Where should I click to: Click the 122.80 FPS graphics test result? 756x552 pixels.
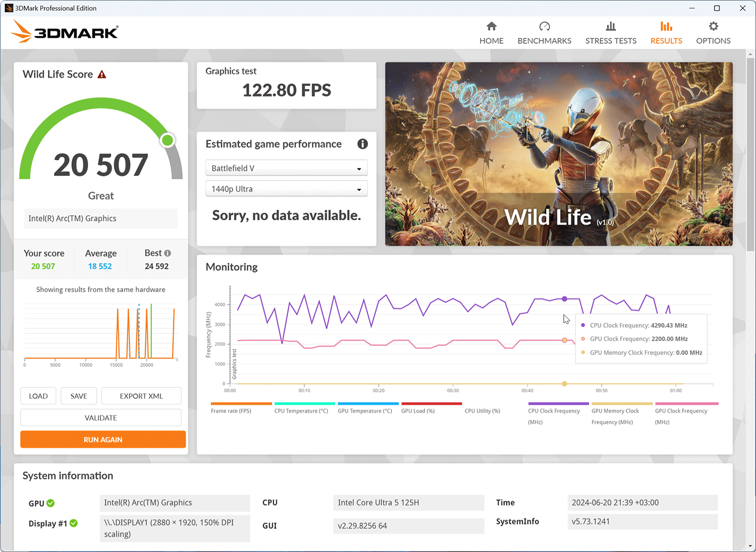pyautogui.click(x=287, y=90)
